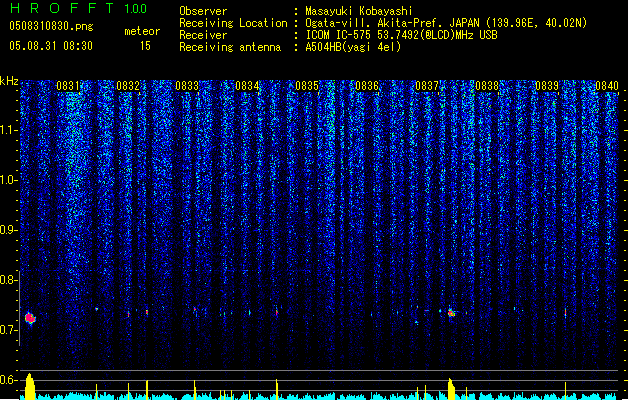Click the HROFFT program title
Viewport: 629px width, 400px height.
(62, 8)
